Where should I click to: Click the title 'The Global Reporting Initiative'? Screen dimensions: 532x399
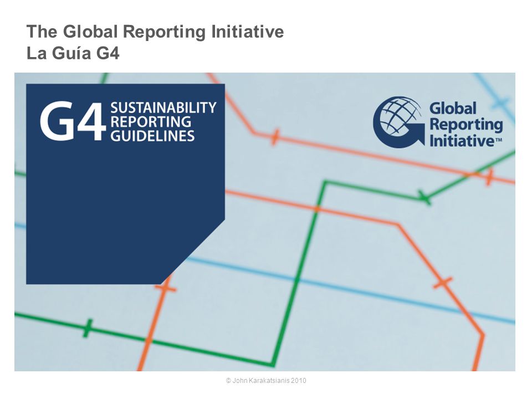[x=155, y=32]
